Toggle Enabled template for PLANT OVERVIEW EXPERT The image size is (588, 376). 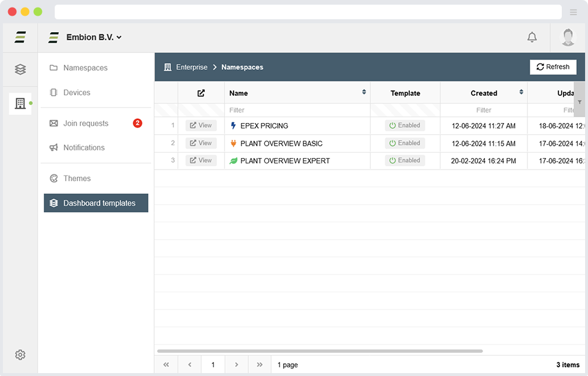pos(405,160)
